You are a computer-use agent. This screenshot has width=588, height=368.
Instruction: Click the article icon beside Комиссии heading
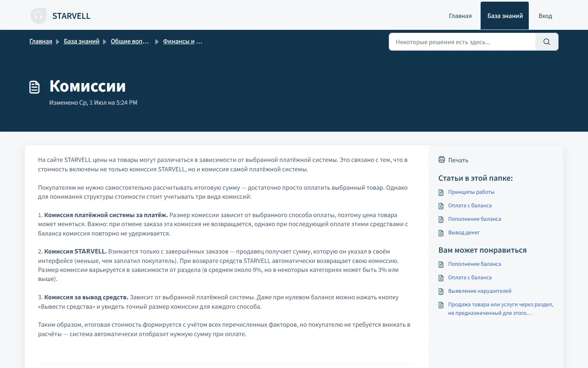click(35, 87)
